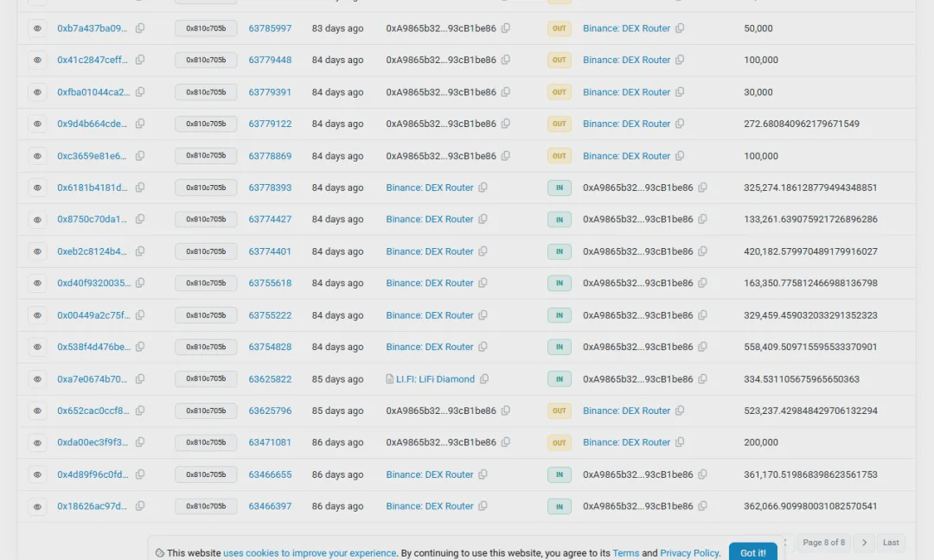
Task: Select amount 325,274.186128779494348851
Action: (x=810, y=188)
